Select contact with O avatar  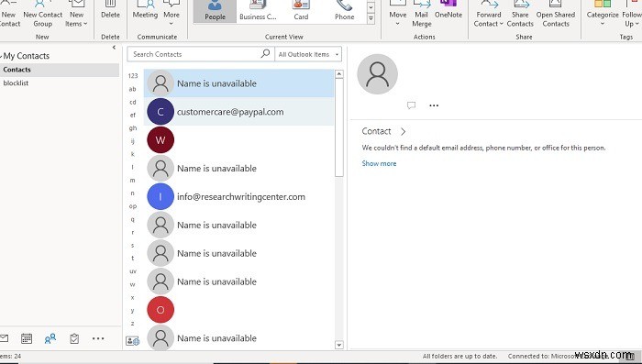[238, 310]
